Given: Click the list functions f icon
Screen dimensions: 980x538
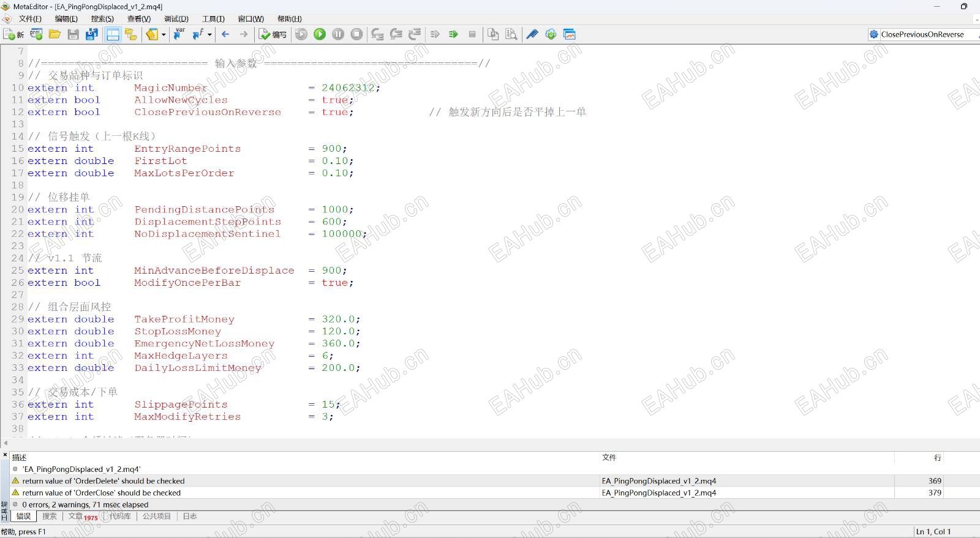Looking at the screenshot, I should click(198, 34).
